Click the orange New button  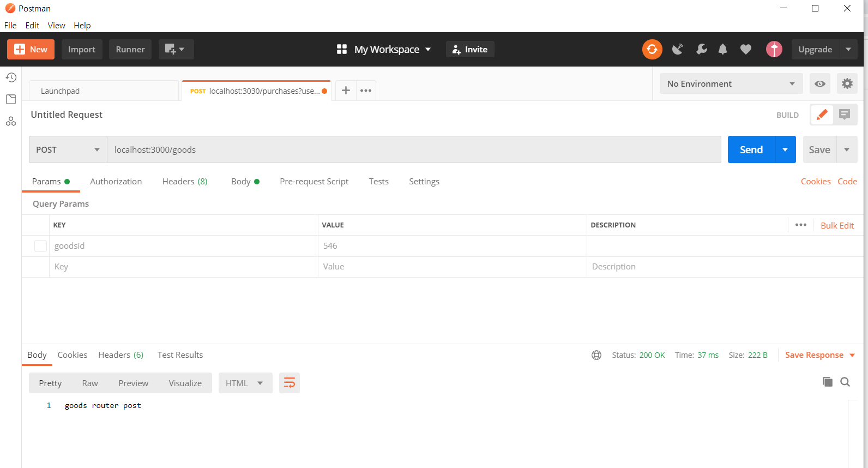point(31,49)
